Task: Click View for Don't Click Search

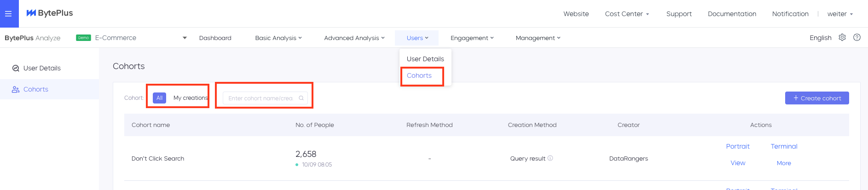Action: (738, 163)
